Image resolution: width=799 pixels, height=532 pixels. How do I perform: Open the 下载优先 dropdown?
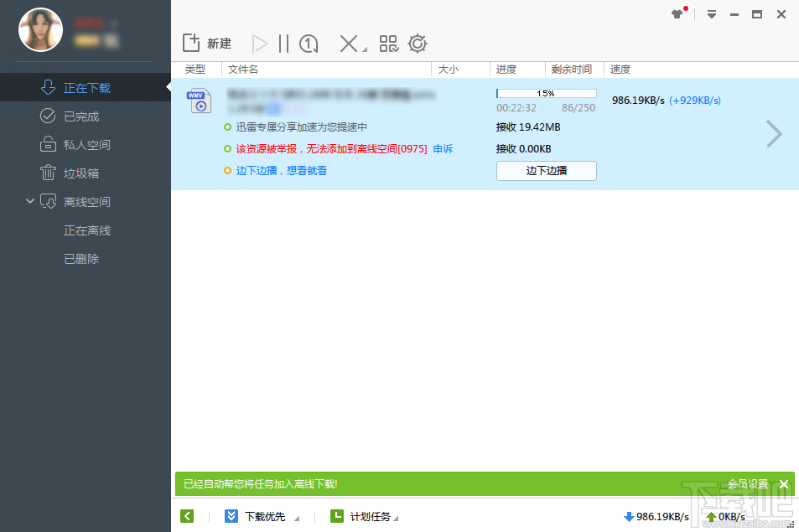(297, 519)
